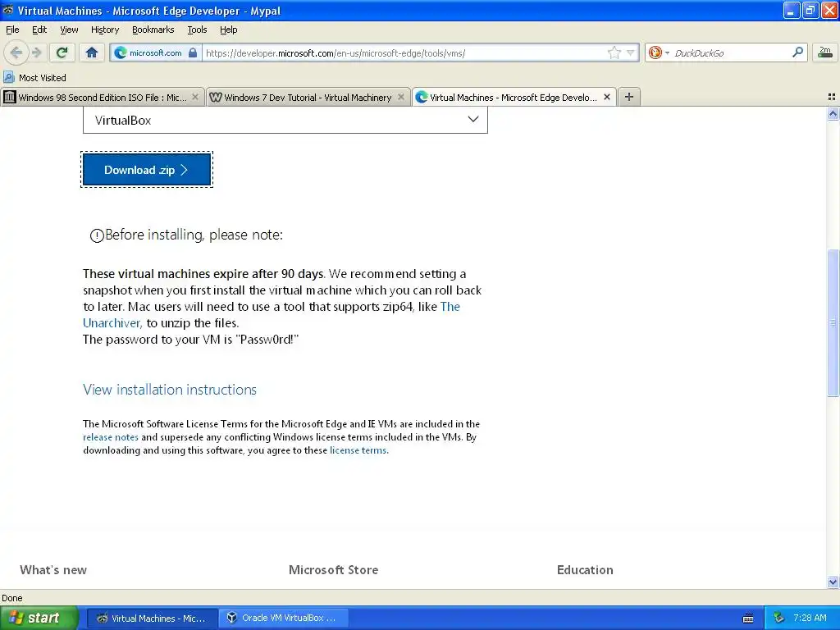Reload the page with the refresh icon
Image resolution: width=840 pixels, height=630 pixels.
click(62, 52)
